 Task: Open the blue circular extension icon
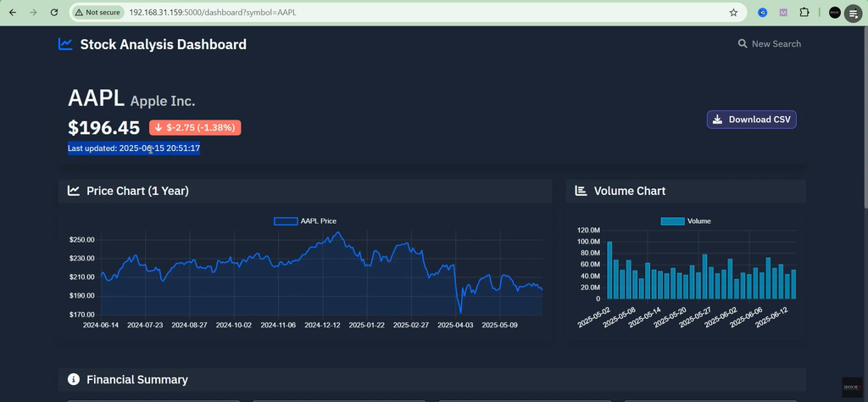[x=762, y=12]
